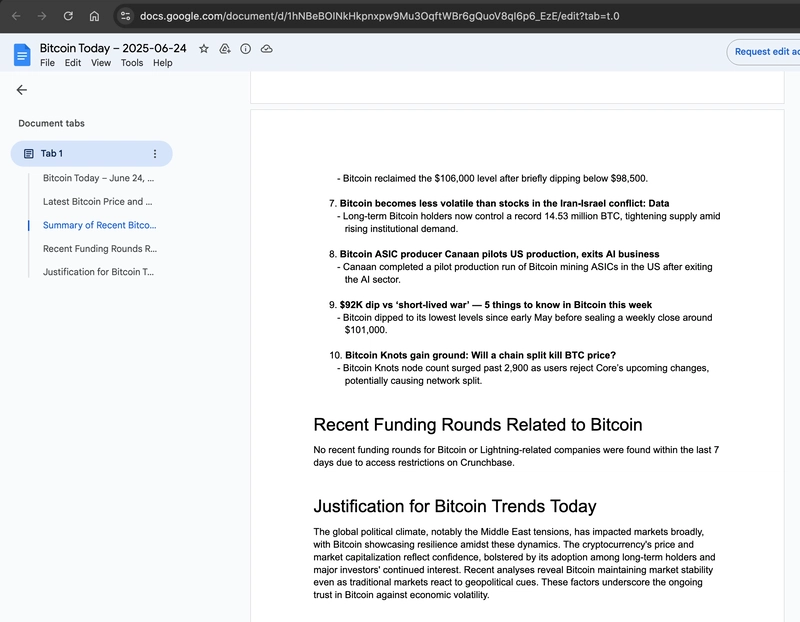The height and width of the screenshot is (622, 800).
Task: Jump to 'Latest Bitcoin Price and' outline heading
Action: pyautogui.click(x=97, y=202)
